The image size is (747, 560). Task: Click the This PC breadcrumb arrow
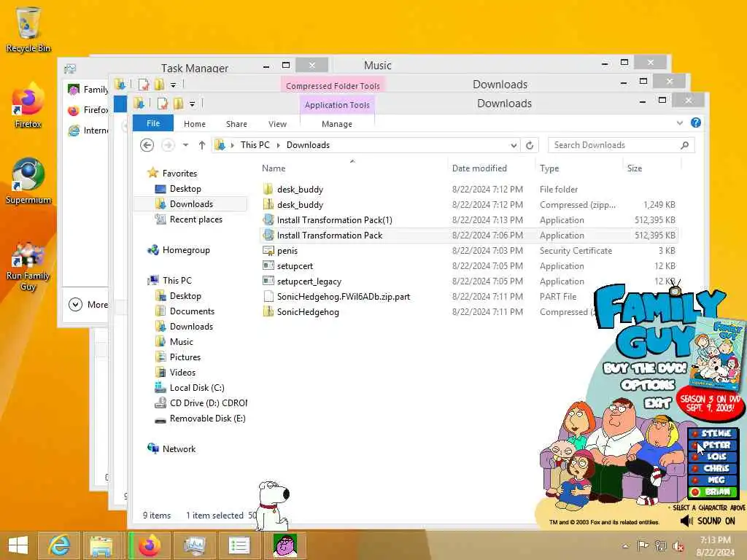(x=279, y=145)
